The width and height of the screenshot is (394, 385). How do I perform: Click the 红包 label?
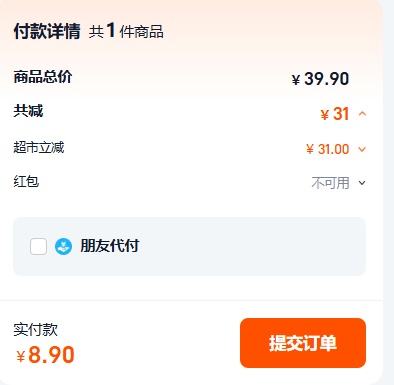coord(26,182)
